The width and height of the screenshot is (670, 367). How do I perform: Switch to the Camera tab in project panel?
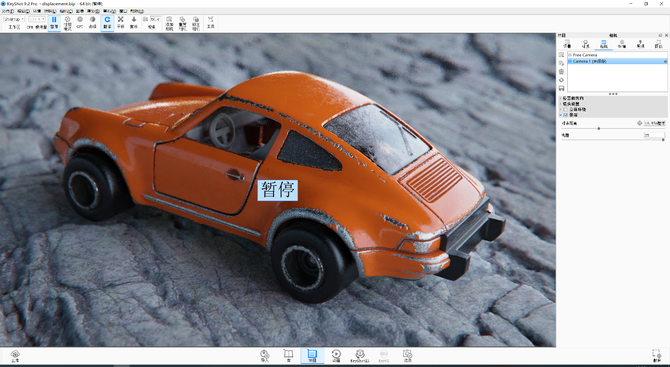603,44
